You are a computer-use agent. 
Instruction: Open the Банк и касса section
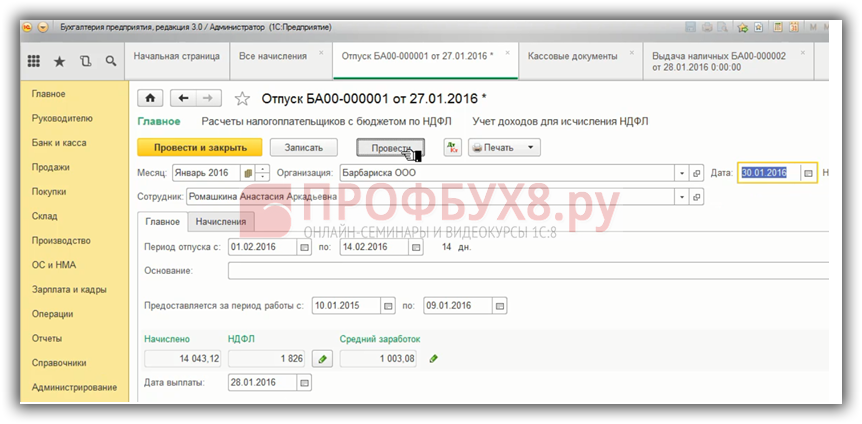[59, 142]
